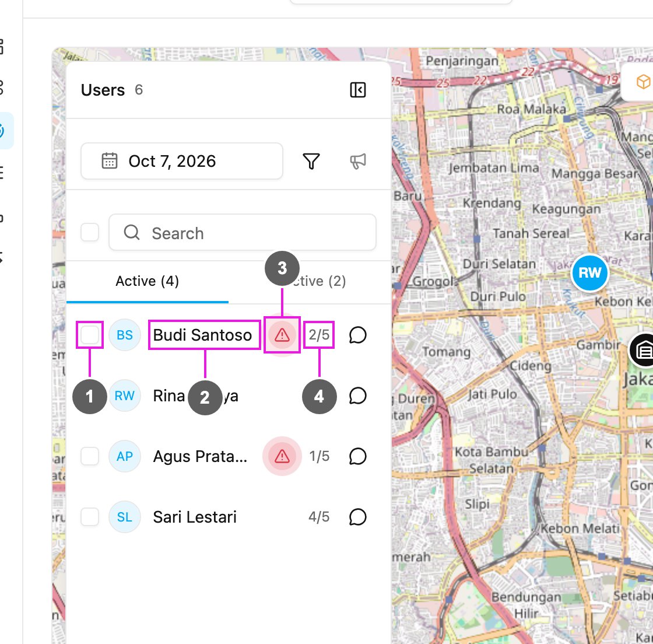Click the warning icon for Agus Prata...
This screenshot has height=644, width=653.
click(282, 456)
